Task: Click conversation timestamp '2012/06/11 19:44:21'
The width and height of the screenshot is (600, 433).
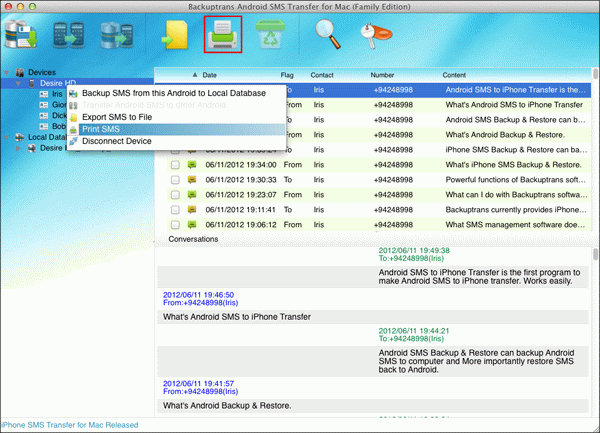Action: 414,331
